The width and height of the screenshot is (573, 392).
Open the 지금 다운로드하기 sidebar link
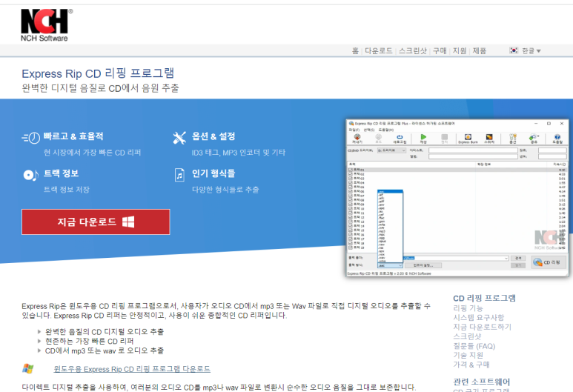coord(482,327)
